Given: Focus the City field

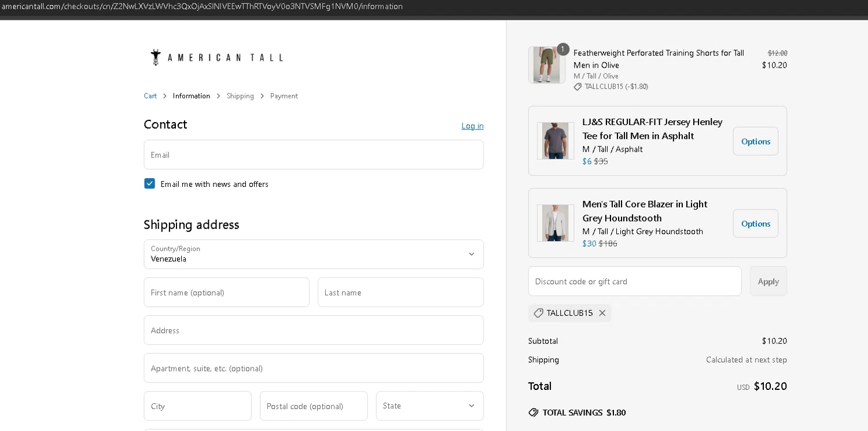Looking at the screenshot, I should point(198,406).
